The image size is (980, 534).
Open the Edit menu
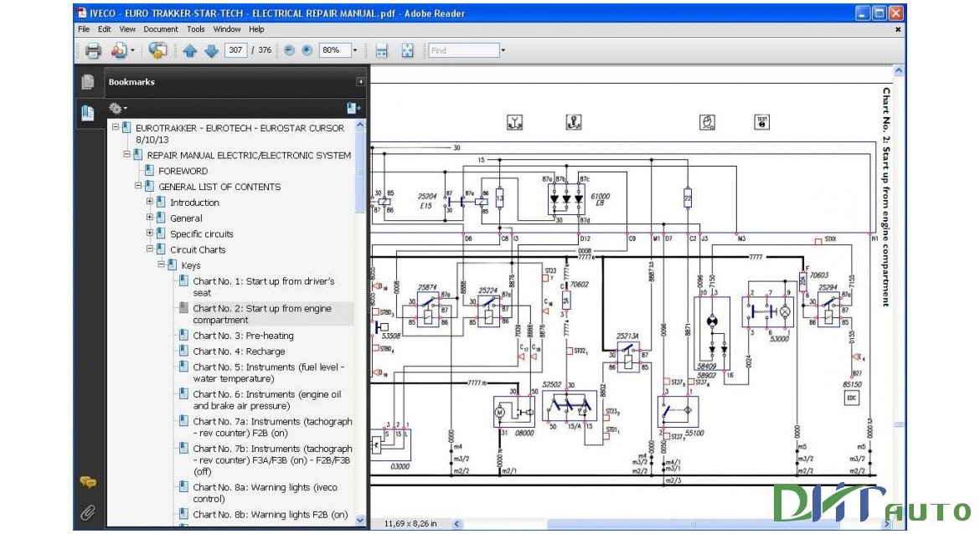105,29
